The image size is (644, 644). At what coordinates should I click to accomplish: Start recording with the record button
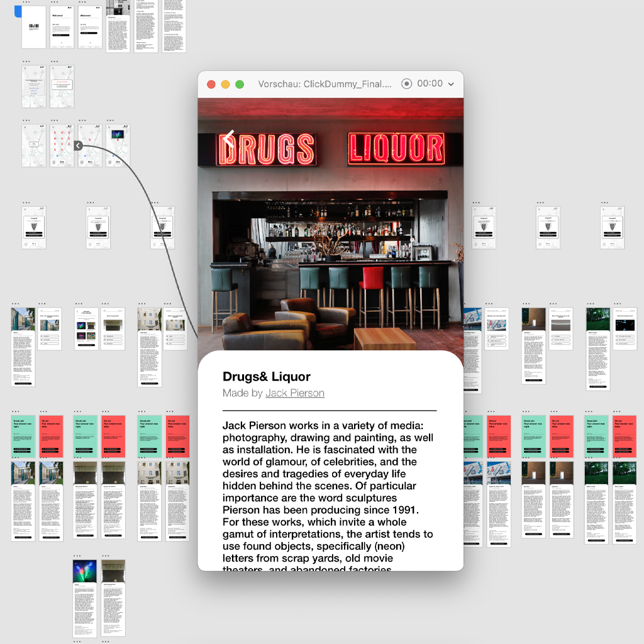coord(406,84)
